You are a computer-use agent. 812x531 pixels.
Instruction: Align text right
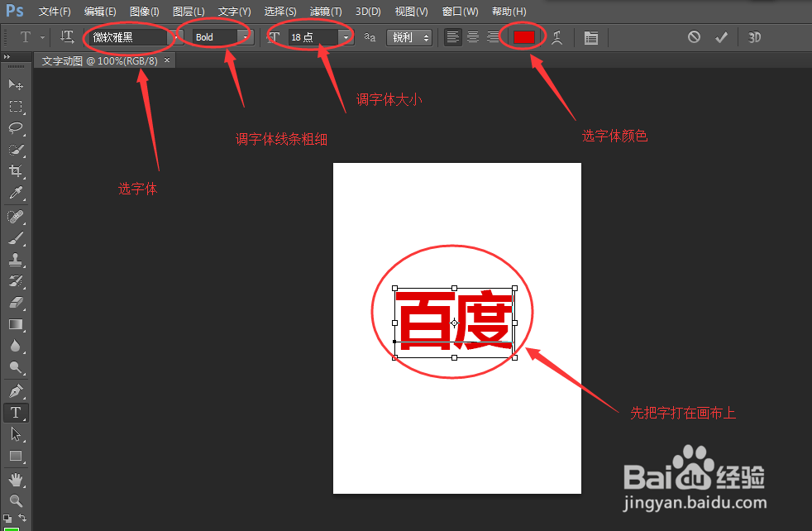(493, 37)
